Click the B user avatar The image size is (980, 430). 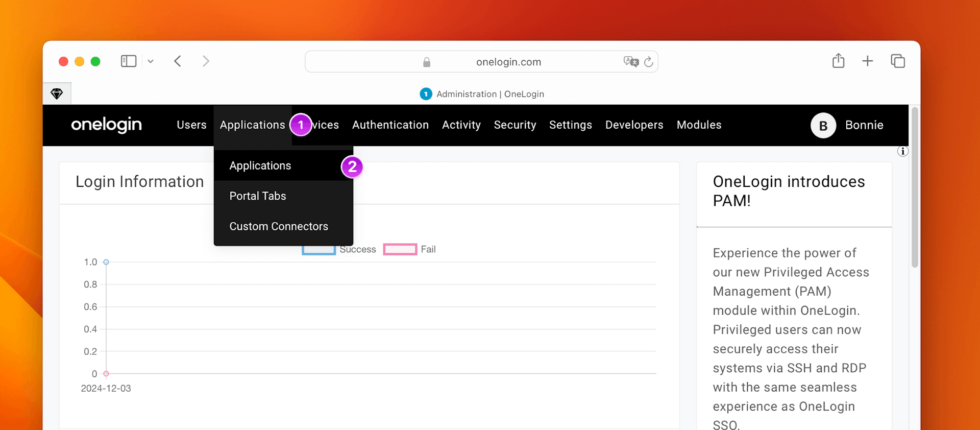click(x=823, y=126)
